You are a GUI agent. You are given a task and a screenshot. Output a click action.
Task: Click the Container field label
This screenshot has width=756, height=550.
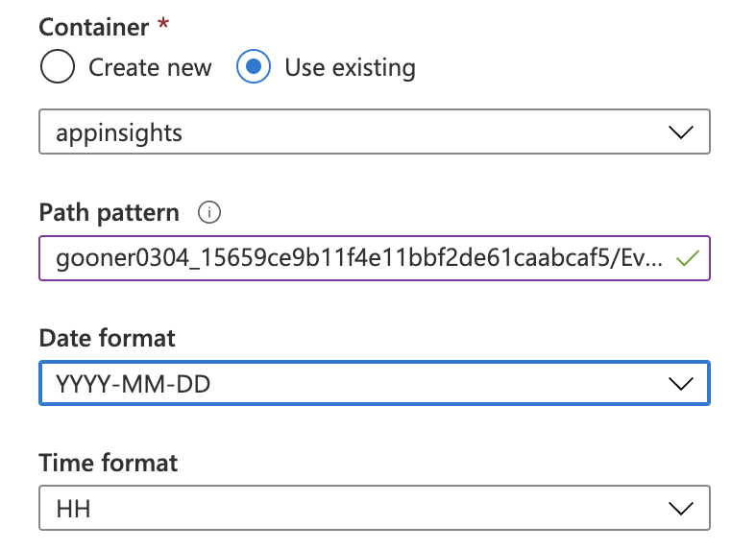[93, 26]
